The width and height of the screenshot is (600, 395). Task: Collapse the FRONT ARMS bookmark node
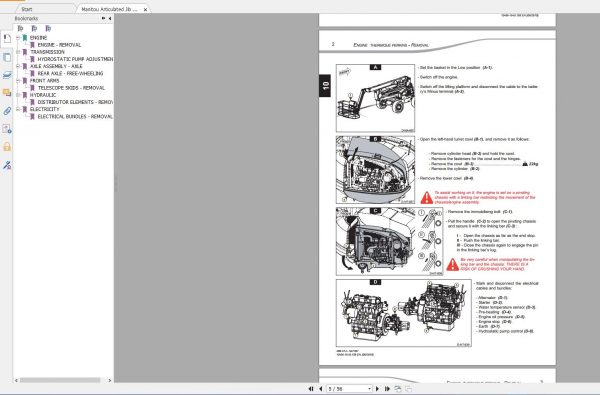click(18, 81)
